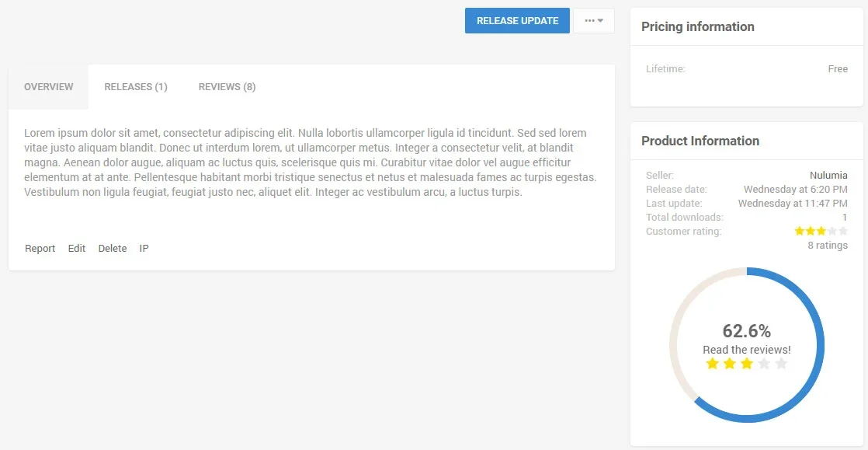Click release date Wednesday at 6:20 PM
This screenshot has width=868, height=450.
click(796, 190)
